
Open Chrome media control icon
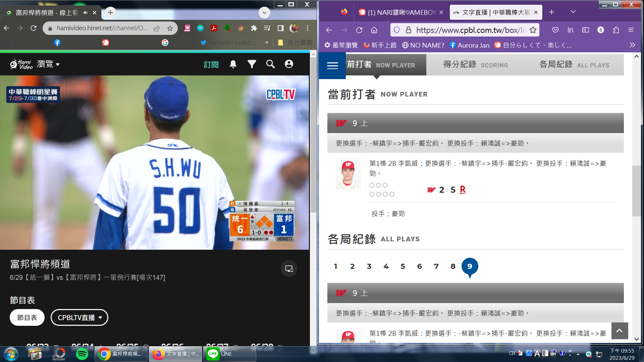click(267, 28)
